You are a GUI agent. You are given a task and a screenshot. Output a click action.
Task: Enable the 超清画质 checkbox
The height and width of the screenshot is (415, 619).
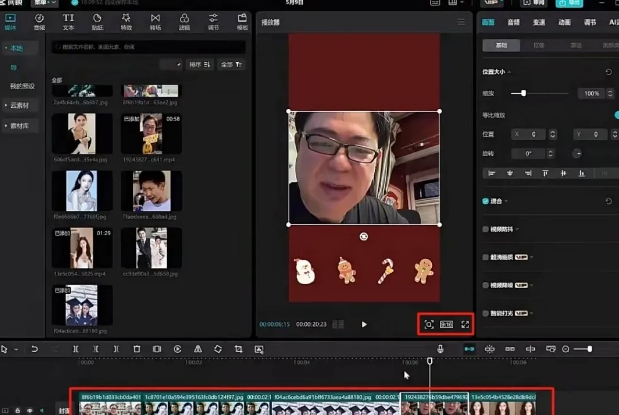click(x=486, y=257)
